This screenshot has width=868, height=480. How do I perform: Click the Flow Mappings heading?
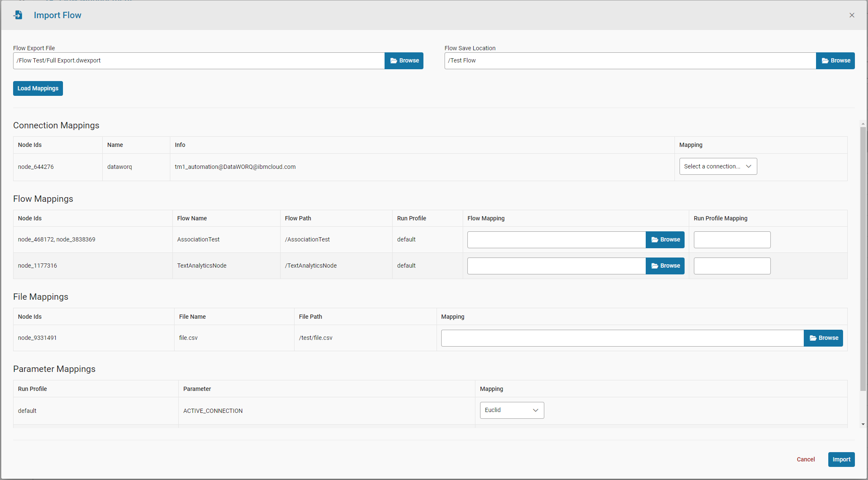click(x=43, y=199)
